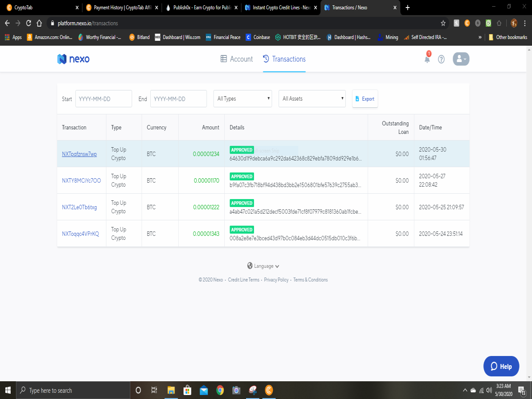Viewport: 532px width, 399px height.
Task: Click the taskbar clock showing 3:23 AM
Action: [503, 390]
